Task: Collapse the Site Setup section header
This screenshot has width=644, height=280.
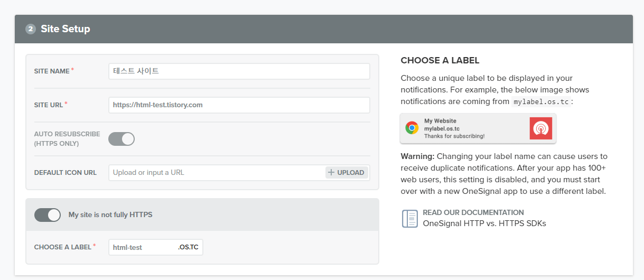Action: (x=323, y=29)
